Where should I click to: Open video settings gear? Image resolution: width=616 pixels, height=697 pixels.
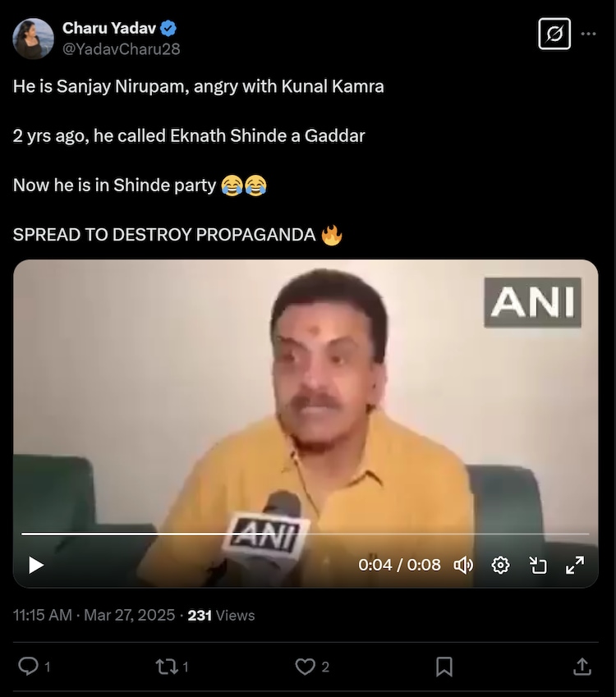click(x=500, y=565)
